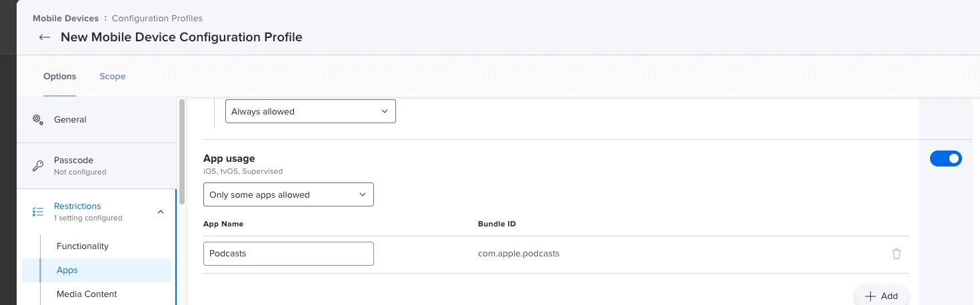
Task: Click the 1 setting configured text
Action: click(x=88, y=218)
